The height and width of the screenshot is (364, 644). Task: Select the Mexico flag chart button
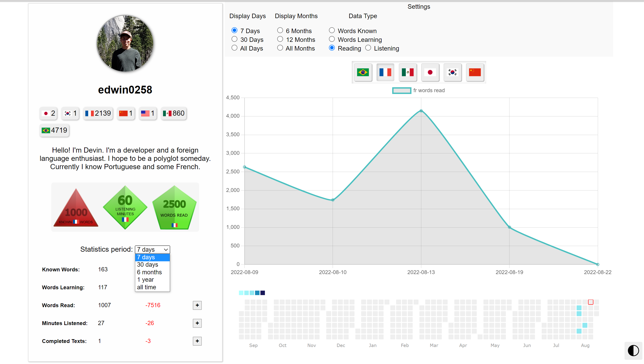coord(408,72)
